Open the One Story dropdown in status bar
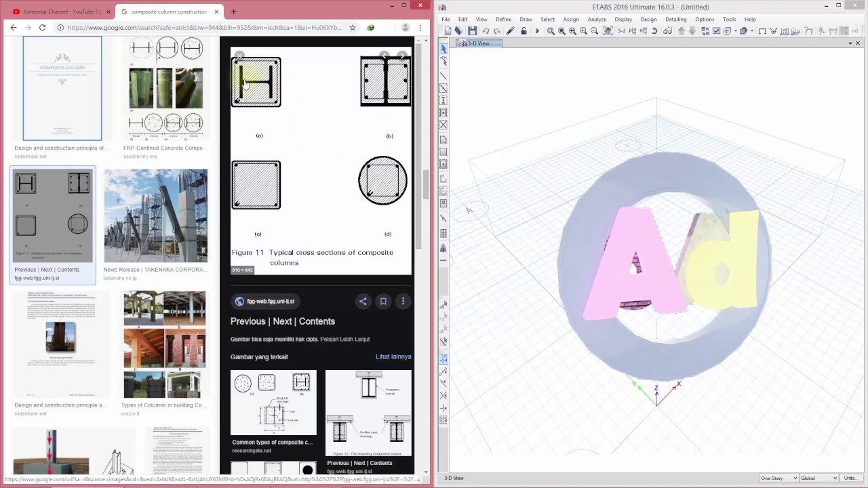 coord(778,478)
